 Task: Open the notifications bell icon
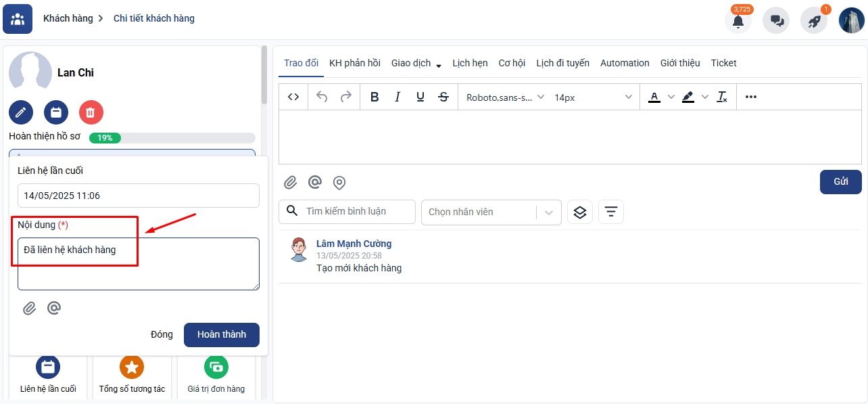[738, 21]
